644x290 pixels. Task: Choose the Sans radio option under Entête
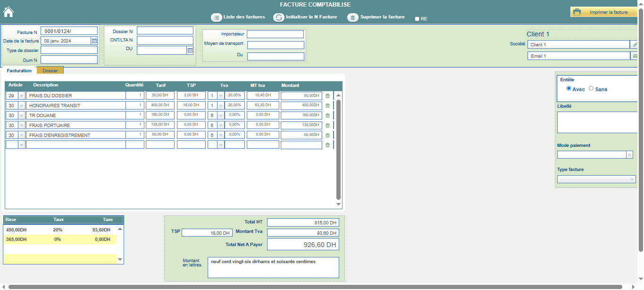pos(591,88)
